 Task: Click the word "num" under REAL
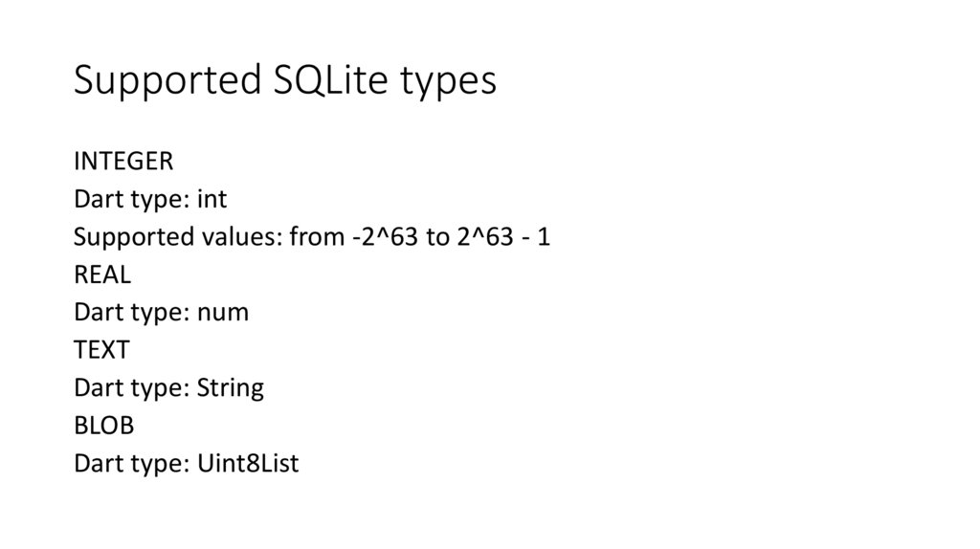point(223,313)
